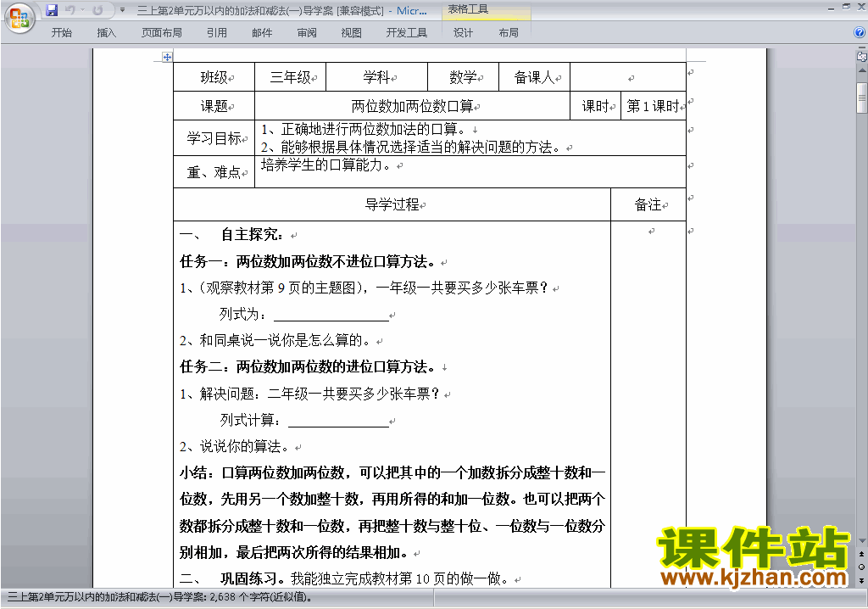Switch to 开始 ribbon tab
The image size is (868, 609).
(61, 33)
